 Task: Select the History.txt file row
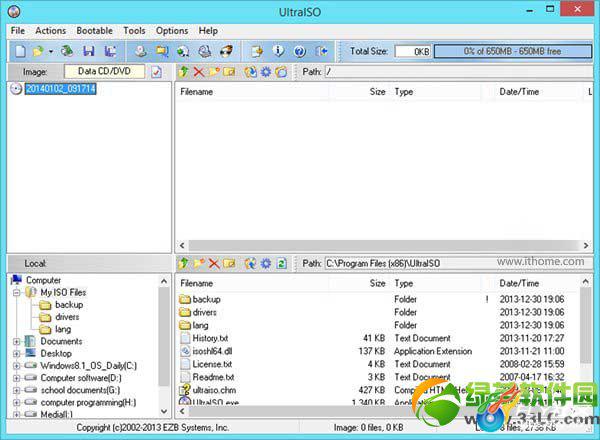[x=210, y=338]
